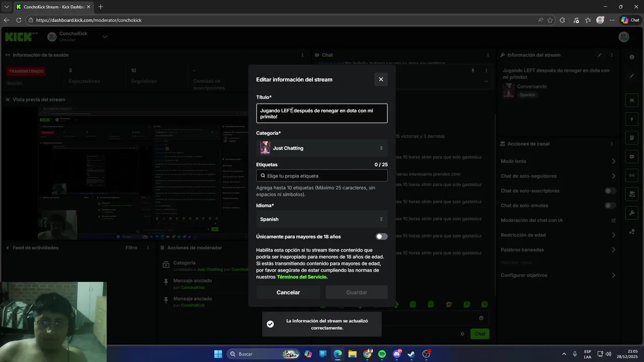Click the camera channel icon in right sidebar
The height and width of the screenshot is (362, 644).
[632, 194]
